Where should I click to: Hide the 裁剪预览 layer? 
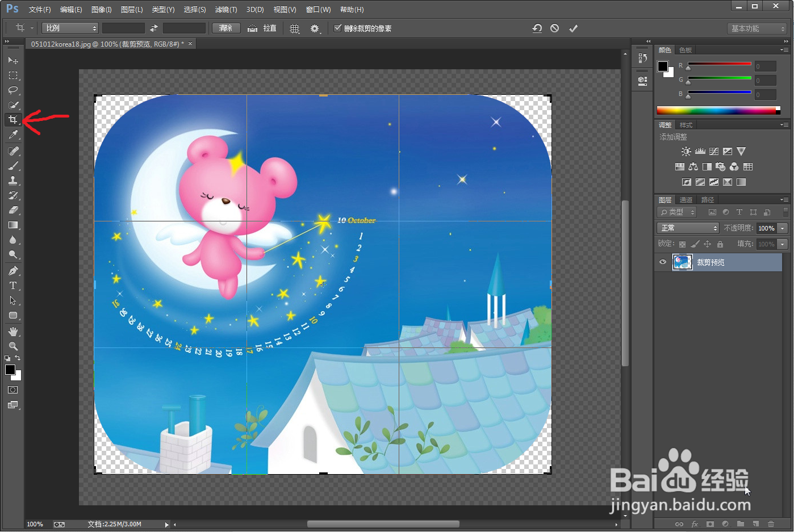coord(662,262)
